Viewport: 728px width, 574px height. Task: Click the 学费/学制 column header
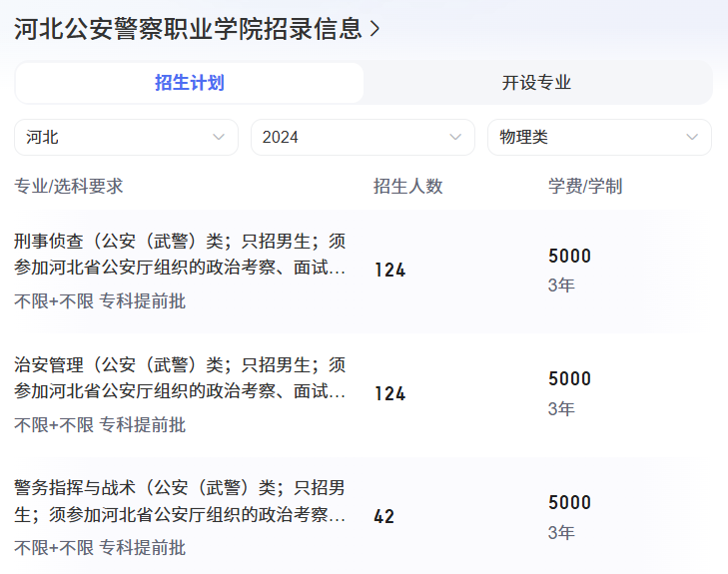[x=585, y=186]
